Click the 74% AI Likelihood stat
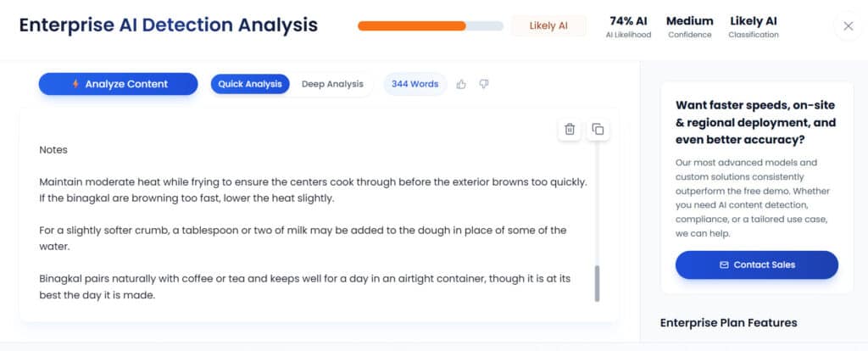Screen dimensions: 868x351 pyautogui.click(x=628, y=26)
